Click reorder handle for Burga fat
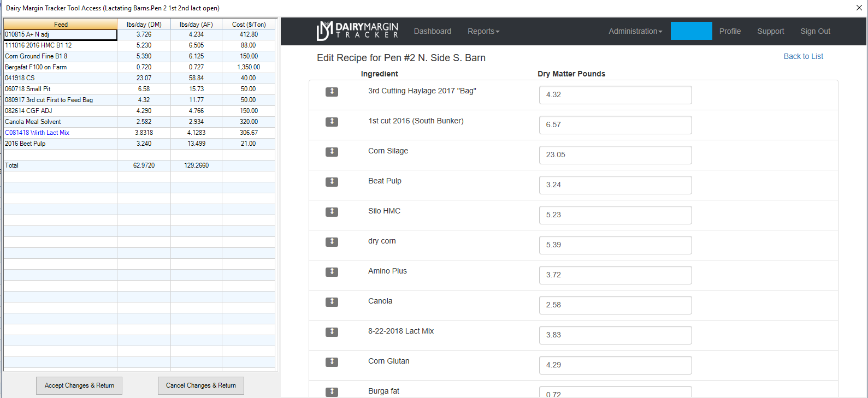 (332, 392)
